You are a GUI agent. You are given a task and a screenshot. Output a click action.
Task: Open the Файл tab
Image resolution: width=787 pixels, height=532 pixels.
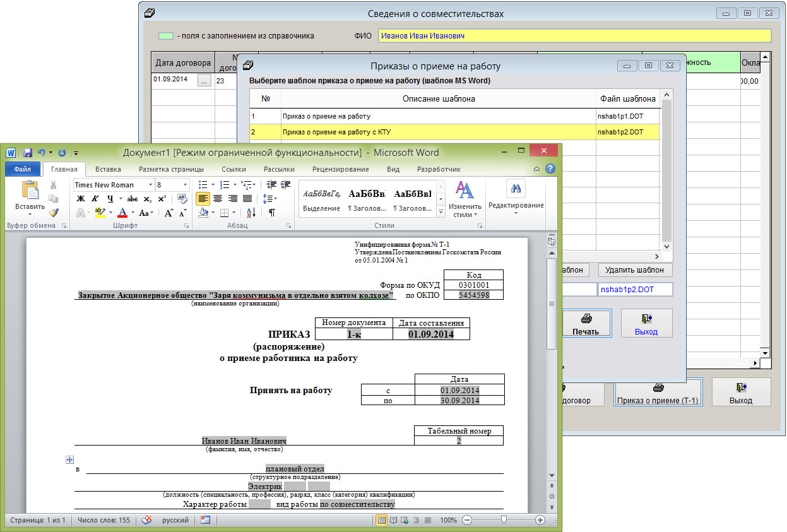(x=23, y=169)
